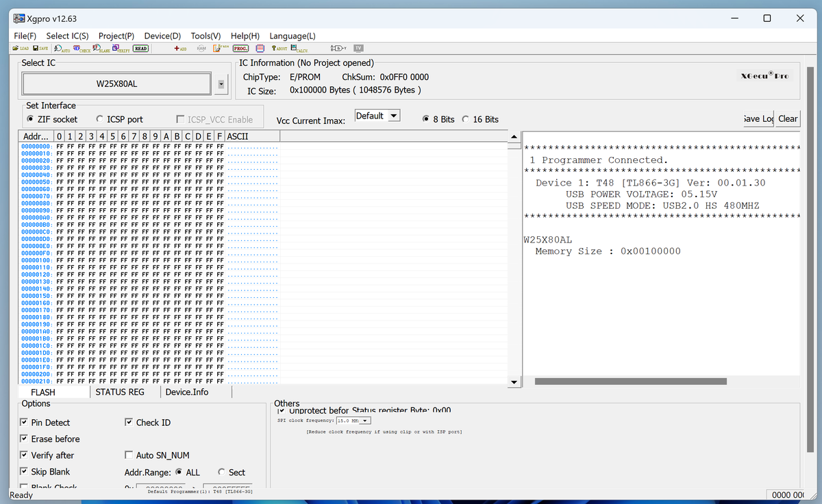Open Project(P) menu
822x504 pixels.
(x=116, y=36)
